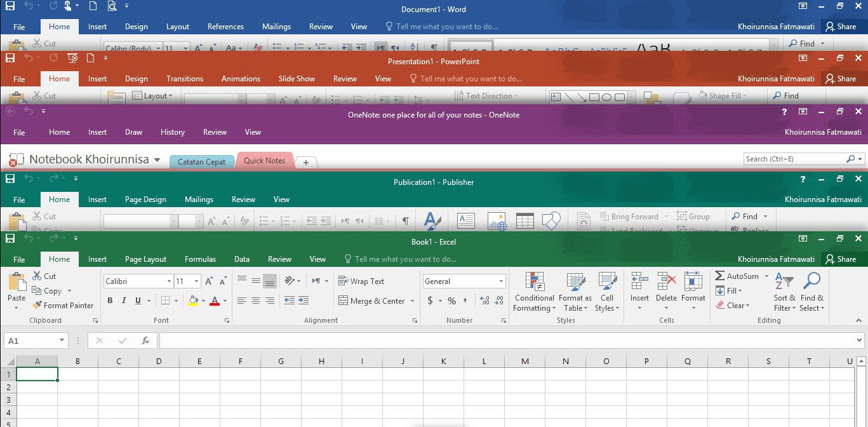
Task: Click the Shapes icon in Publisher's ribbon
Action: click(552, 220)
